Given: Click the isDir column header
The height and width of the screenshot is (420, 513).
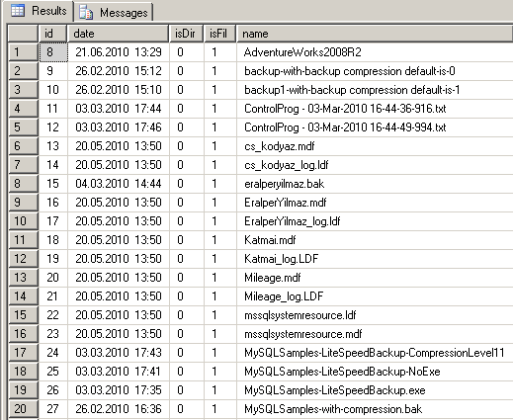Looking at the screenshot, I should point(186,34).
